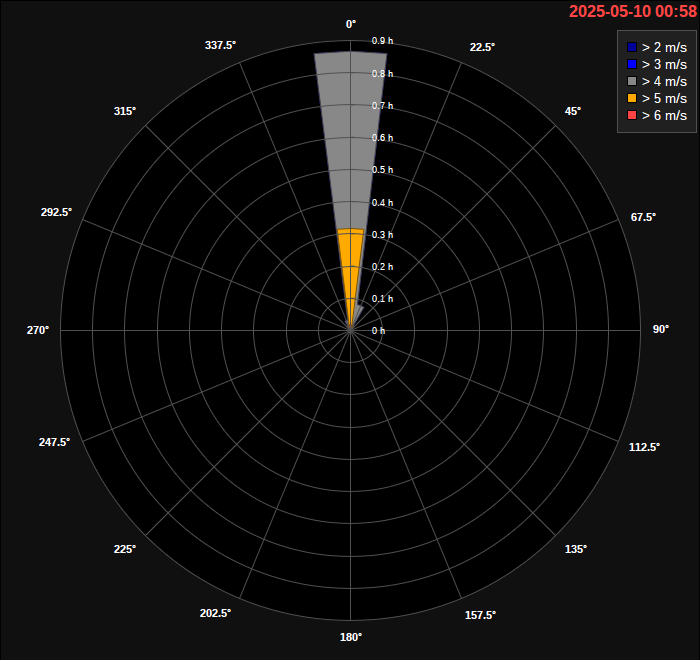Click the 337.5° direction label

point(220,45)
